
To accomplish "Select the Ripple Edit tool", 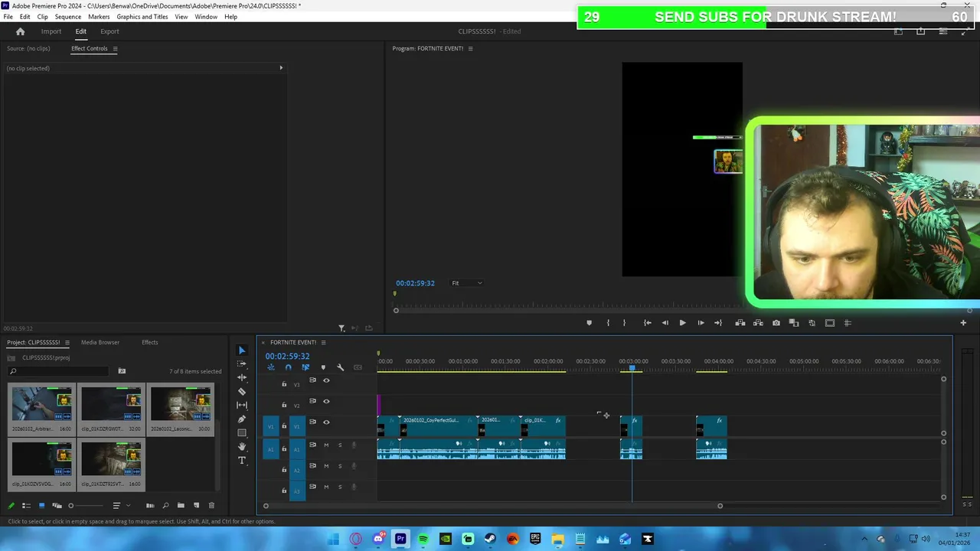I will [x=242, y=378].
